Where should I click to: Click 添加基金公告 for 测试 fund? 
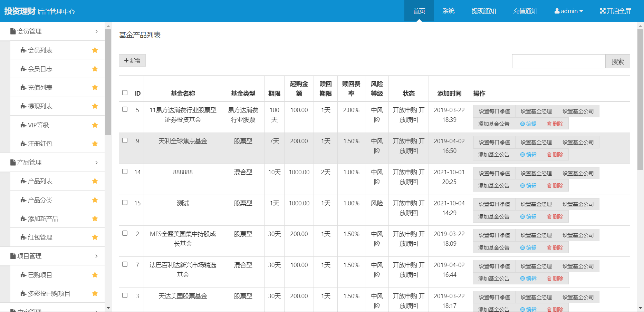tap(494, 217)
